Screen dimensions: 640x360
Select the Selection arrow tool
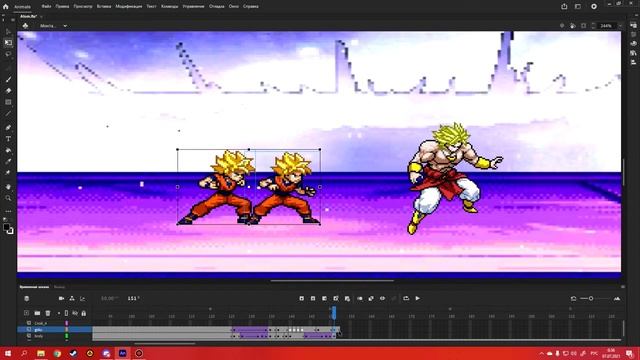[x=8, y=31]
